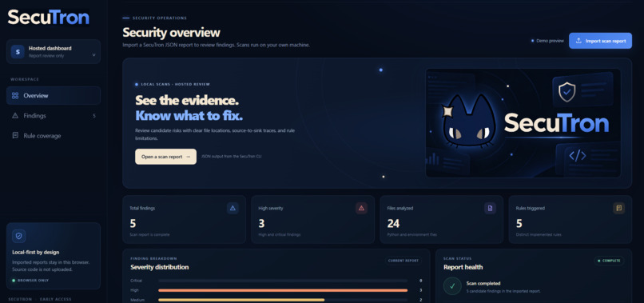This screenshot has width=644, height=303.
Task: Click the Findings warning triangle icon
Action: (x=15, y=116)
